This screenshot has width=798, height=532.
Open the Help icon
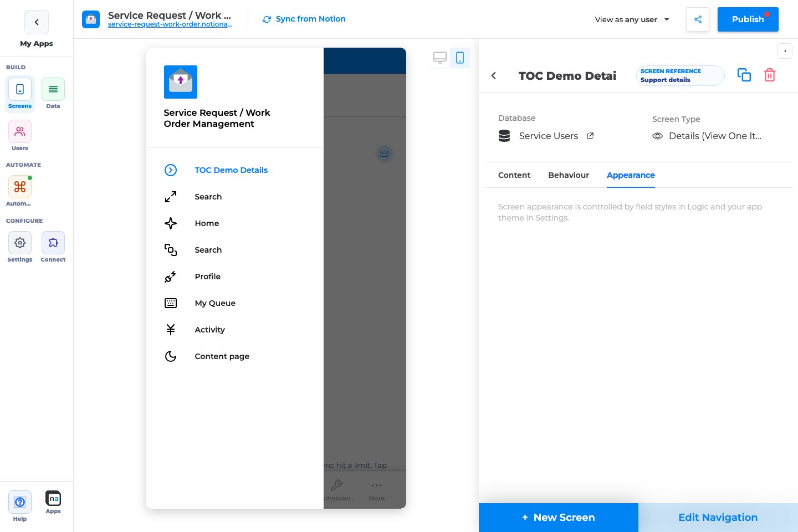tap(20, 507)
